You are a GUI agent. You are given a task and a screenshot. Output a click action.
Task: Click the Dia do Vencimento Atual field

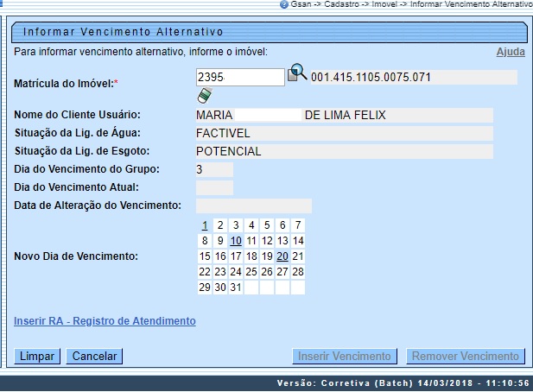[214, 187]
